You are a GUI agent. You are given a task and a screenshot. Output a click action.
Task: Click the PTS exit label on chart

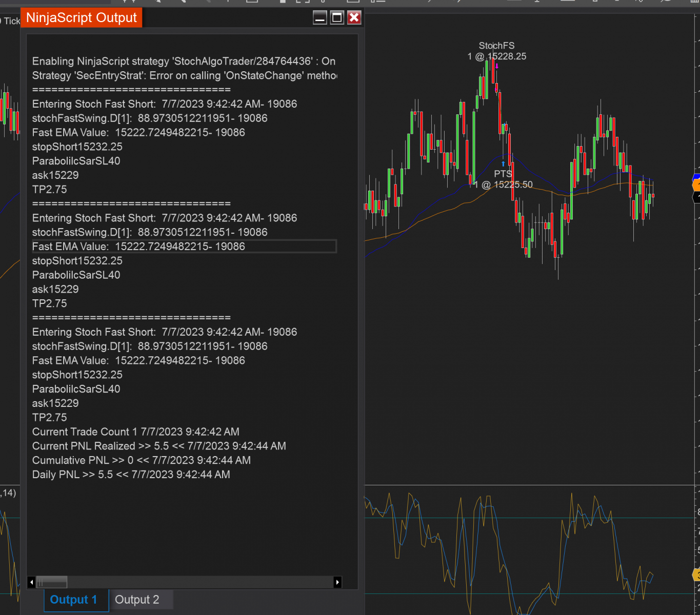[503, 174]
